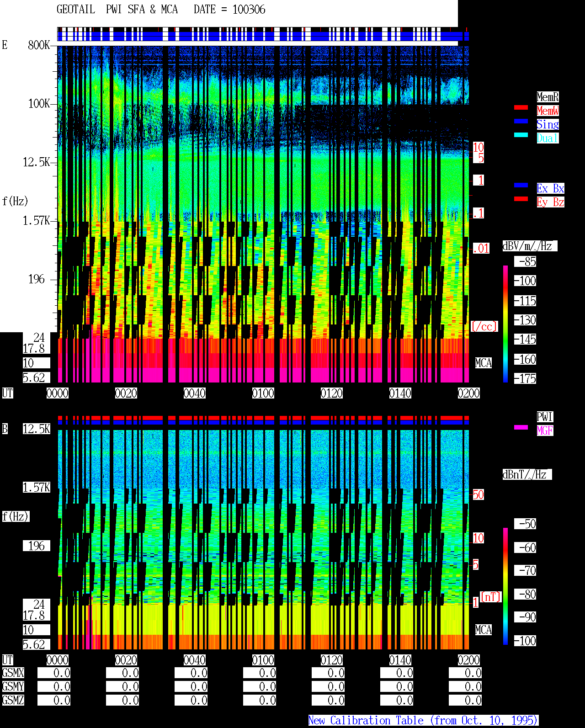This screenshot has width=585, height=728.
Task: Select the -85 color scale value
Action: (525, 261)
